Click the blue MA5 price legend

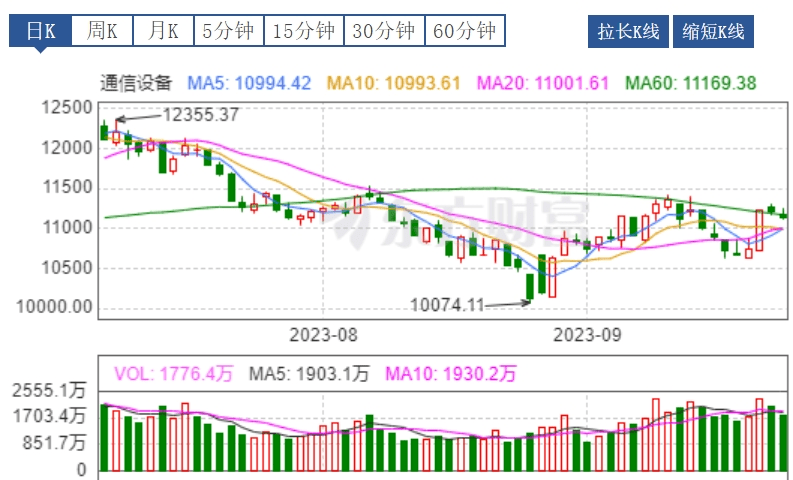coord(253,82)
